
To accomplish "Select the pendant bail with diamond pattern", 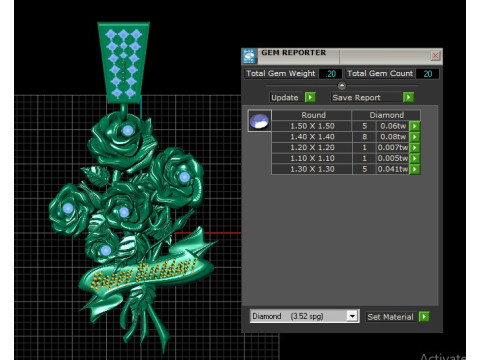I will (x=123, y=63).
